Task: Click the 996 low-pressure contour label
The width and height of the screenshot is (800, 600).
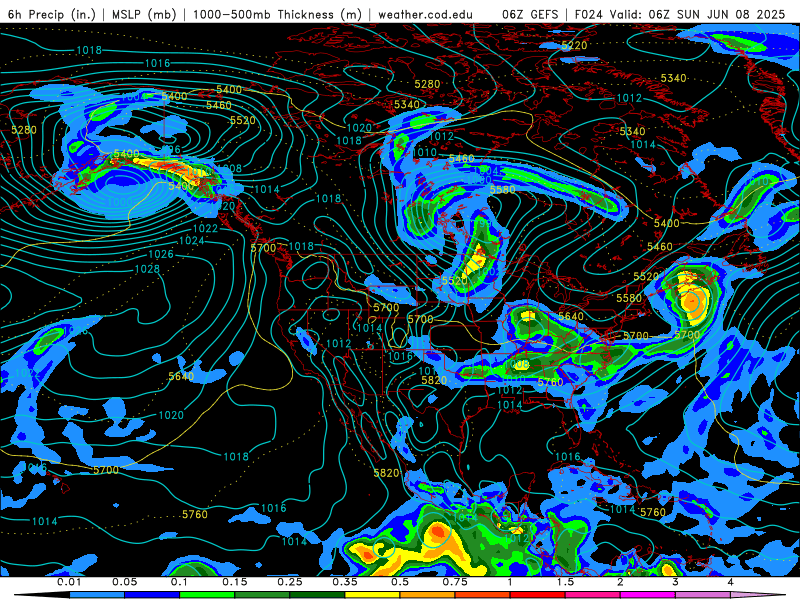Action: coord(171,150)
